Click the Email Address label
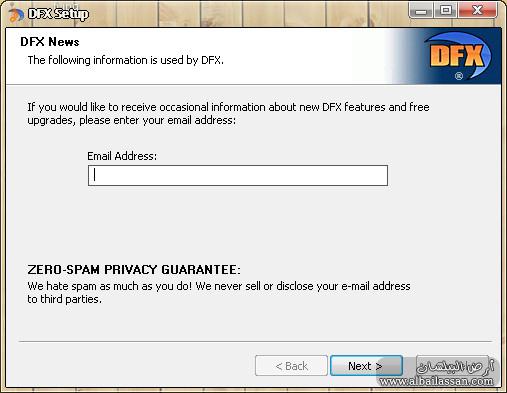The width and height of the screenshot is (507, 393). (122, 156)
